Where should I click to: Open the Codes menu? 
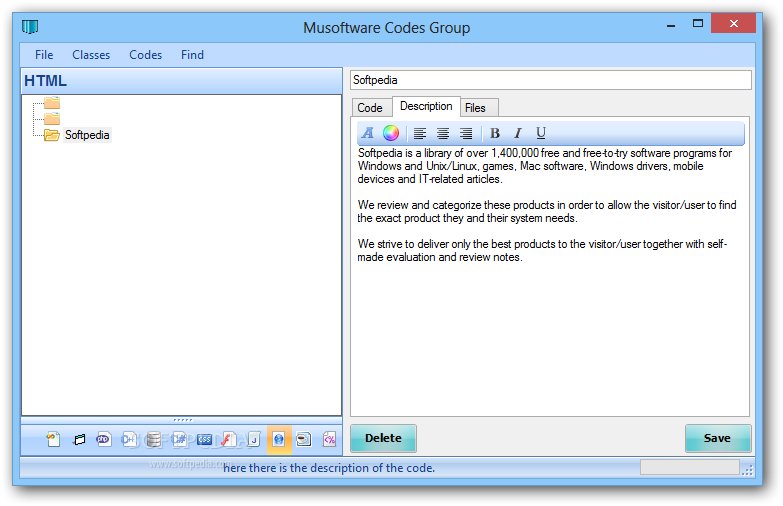[x=145, y=55]
